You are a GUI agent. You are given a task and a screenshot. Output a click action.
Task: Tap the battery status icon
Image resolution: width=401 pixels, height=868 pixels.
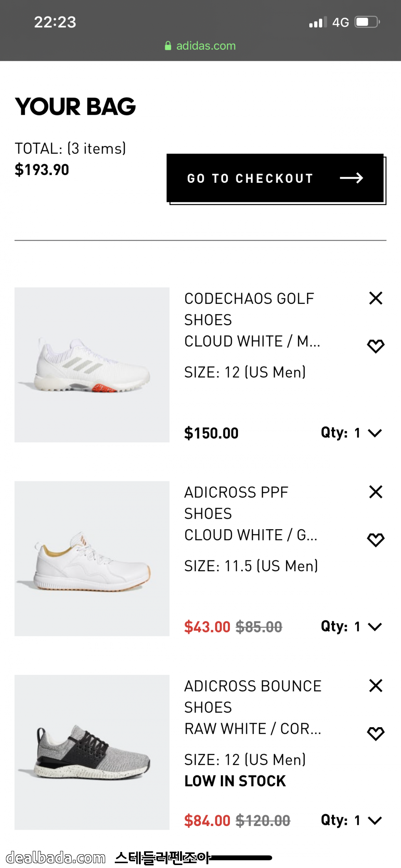(367, 22)
